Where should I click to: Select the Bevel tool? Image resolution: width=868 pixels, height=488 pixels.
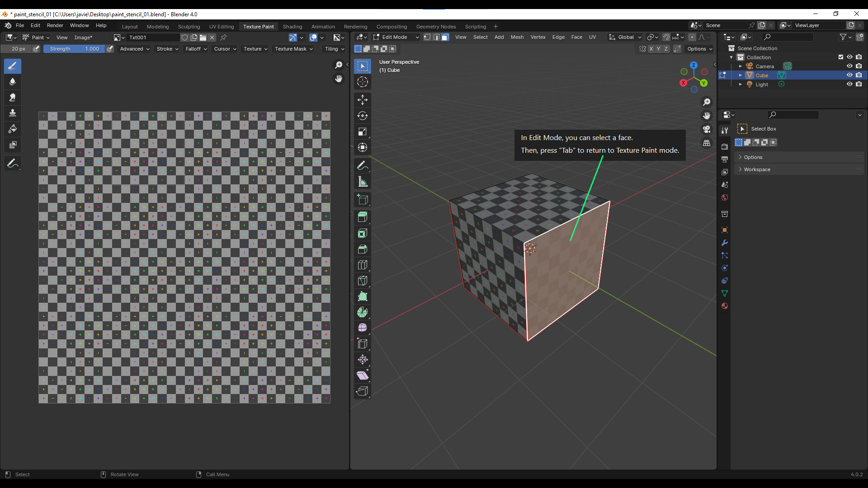pyautogui.click(x=363, y=249)
